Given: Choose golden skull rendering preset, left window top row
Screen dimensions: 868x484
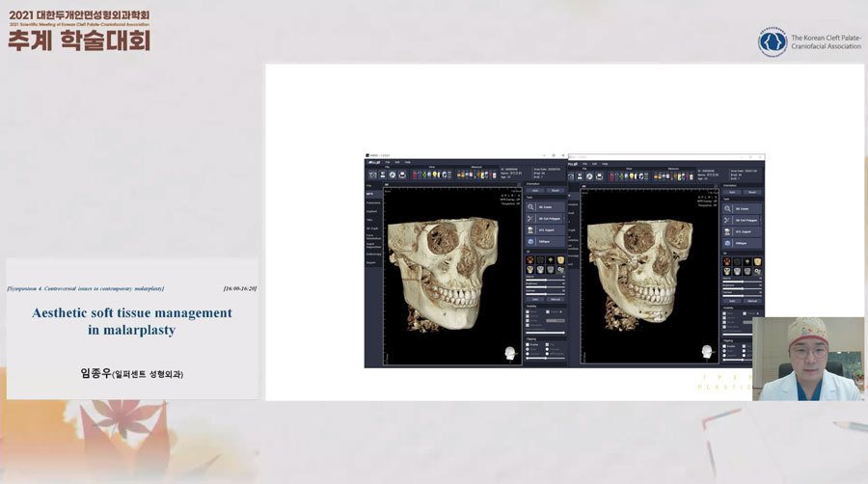Looking at the screenshot, I should pyautogui.click(x=560, y=259).
